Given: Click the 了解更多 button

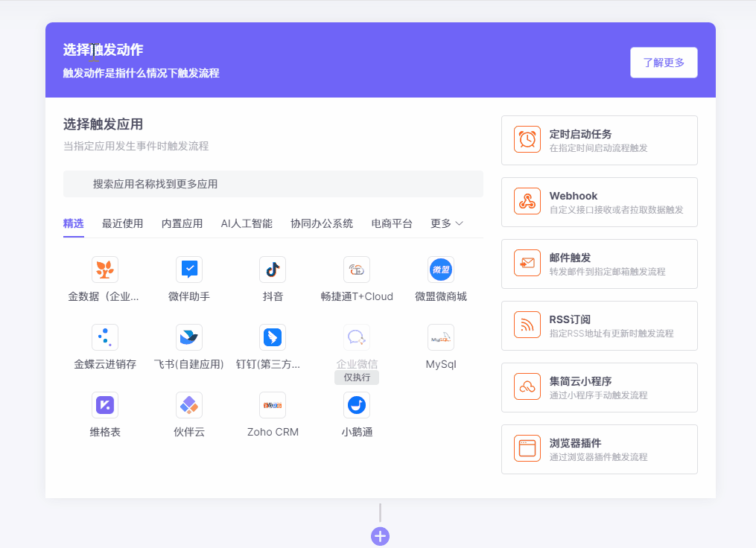Looking at the screenshot, I should click(664, 63).
